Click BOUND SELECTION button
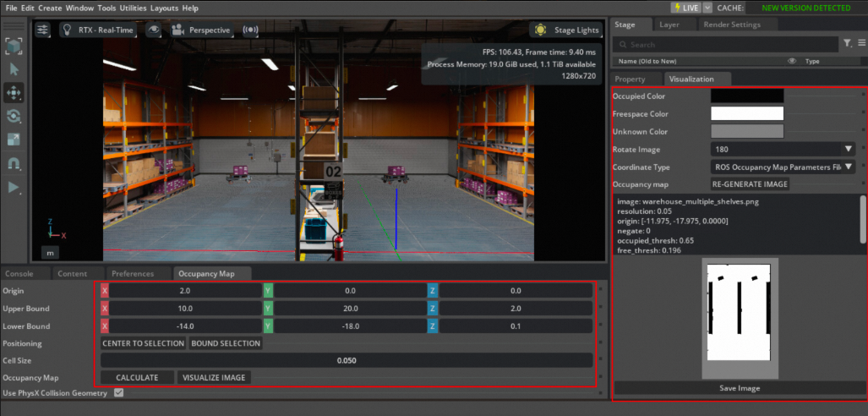The height and width of the screenshot is (416, 868). (226, 343)
